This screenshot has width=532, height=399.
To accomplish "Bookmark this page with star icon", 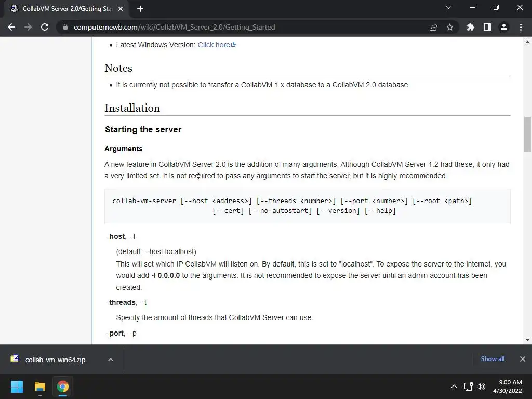I will pyautogui.click(x=450, y=27).
